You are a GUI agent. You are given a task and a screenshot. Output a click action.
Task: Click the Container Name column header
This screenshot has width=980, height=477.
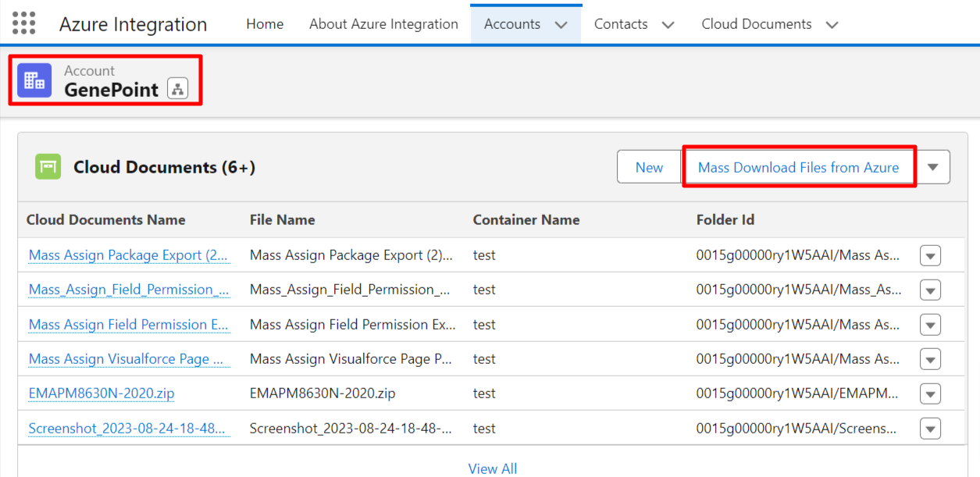click(526, 220)
